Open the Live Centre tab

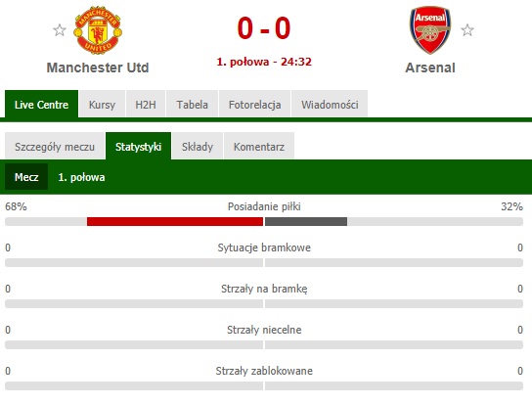click(42, 105)
